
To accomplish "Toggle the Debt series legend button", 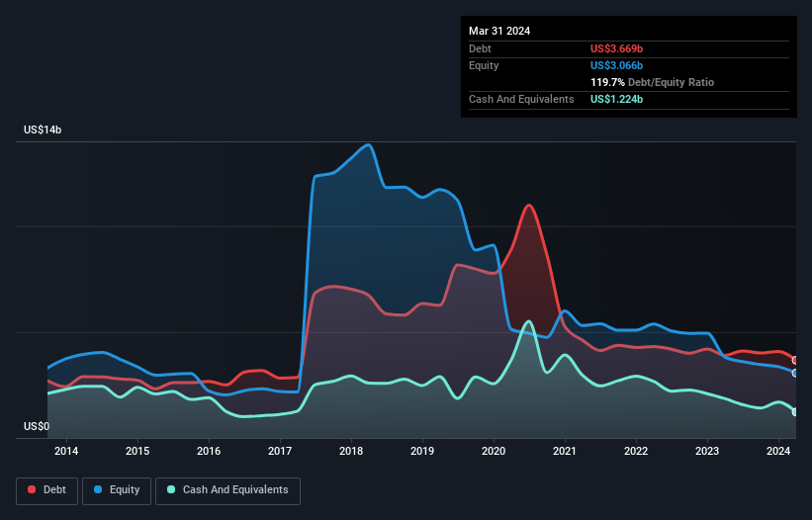I will [47, 490].
